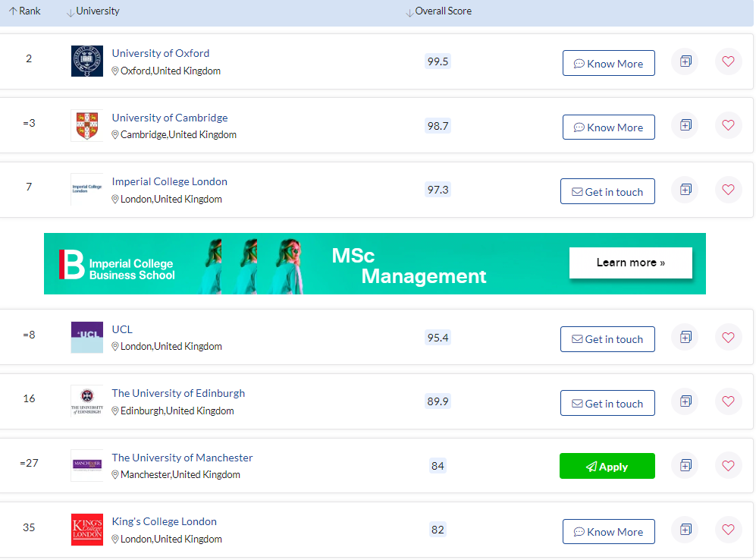Open the UCL university link
756x560 pixels.
(122, 329)
